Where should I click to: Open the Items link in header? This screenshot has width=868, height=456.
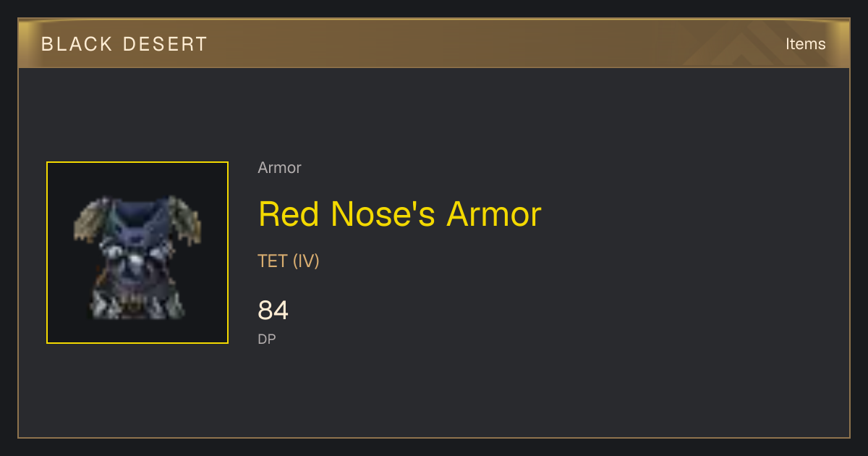click(805, 43)
